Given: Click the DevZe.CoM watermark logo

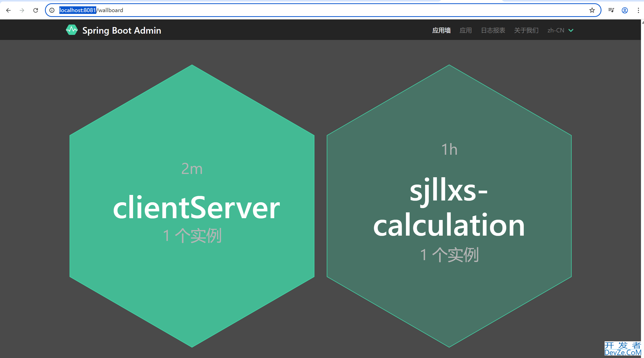Looking at the screenshot, I should (622, 349).
